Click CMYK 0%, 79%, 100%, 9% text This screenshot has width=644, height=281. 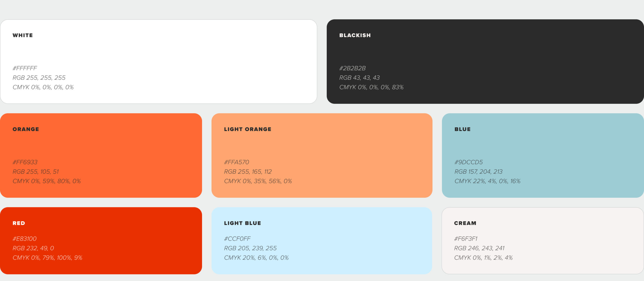(x=47, y=258)
